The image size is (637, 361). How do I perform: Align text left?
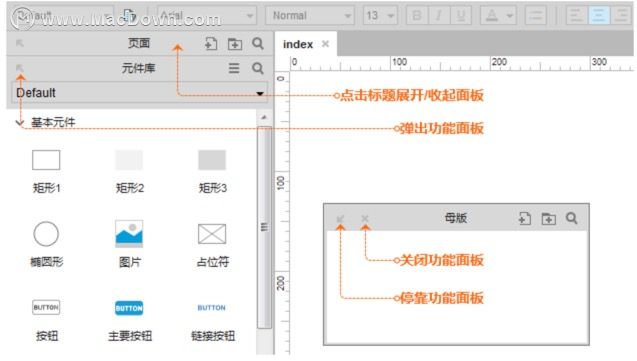pos(576,15)
